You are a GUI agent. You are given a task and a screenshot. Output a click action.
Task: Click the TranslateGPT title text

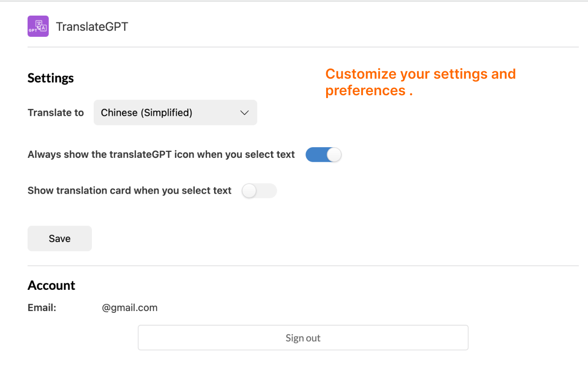92,27
